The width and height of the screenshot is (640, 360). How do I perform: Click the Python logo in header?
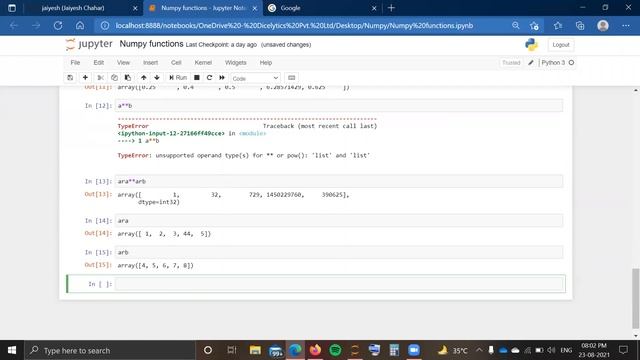pyautogui.click(x=531, y=44)
